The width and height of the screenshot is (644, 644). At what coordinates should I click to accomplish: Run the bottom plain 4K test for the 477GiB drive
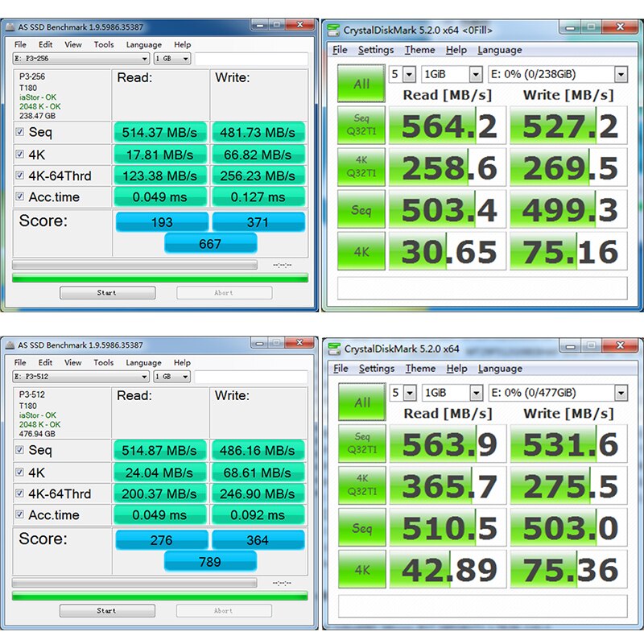(361, 569)
